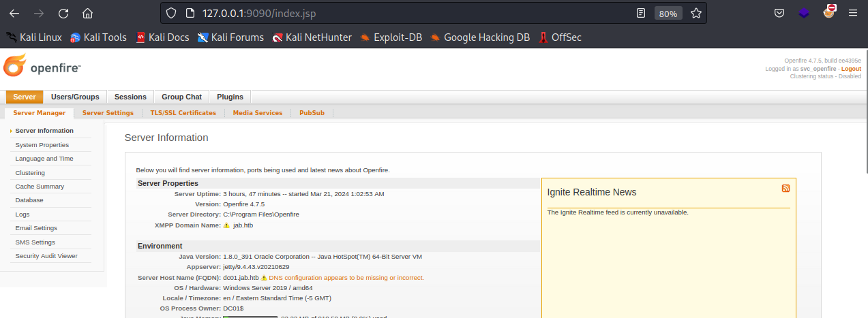Open the Kali Forums bookmark
Viewport: 868px width, 318px height.
[230, 37]
